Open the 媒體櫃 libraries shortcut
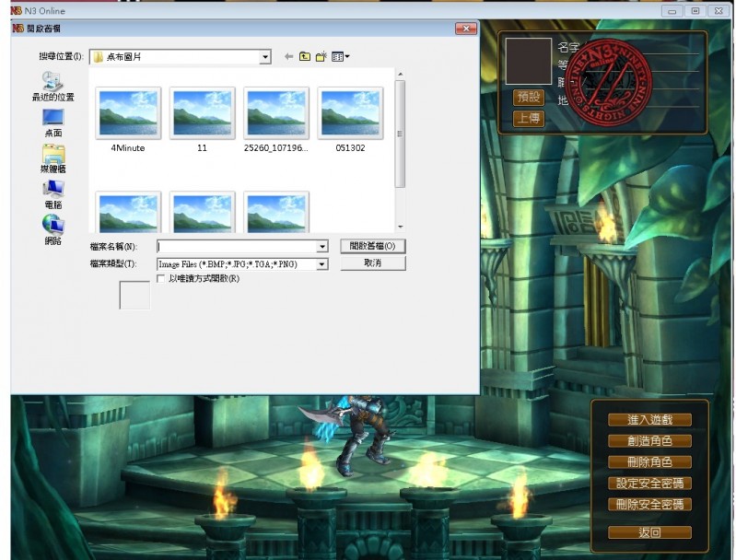 pos(53,159)
